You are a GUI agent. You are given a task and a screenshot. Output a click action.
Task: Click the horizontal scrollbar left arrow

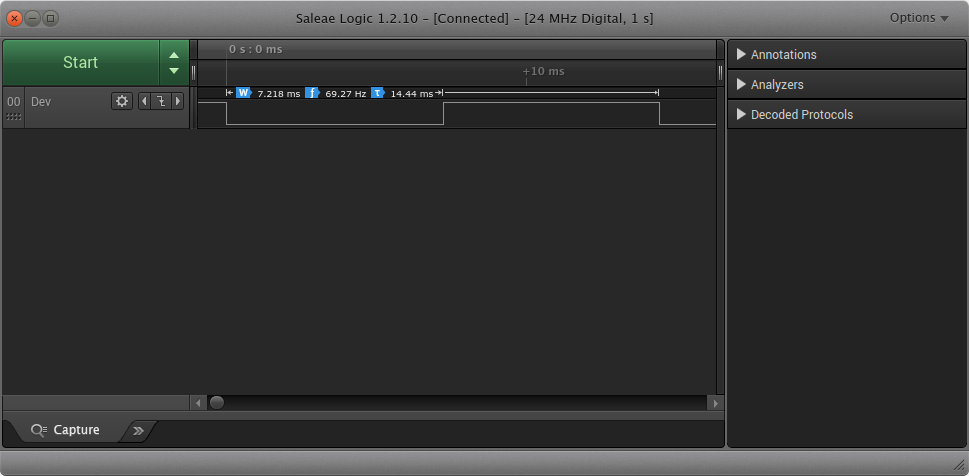(x=198, y=403)
